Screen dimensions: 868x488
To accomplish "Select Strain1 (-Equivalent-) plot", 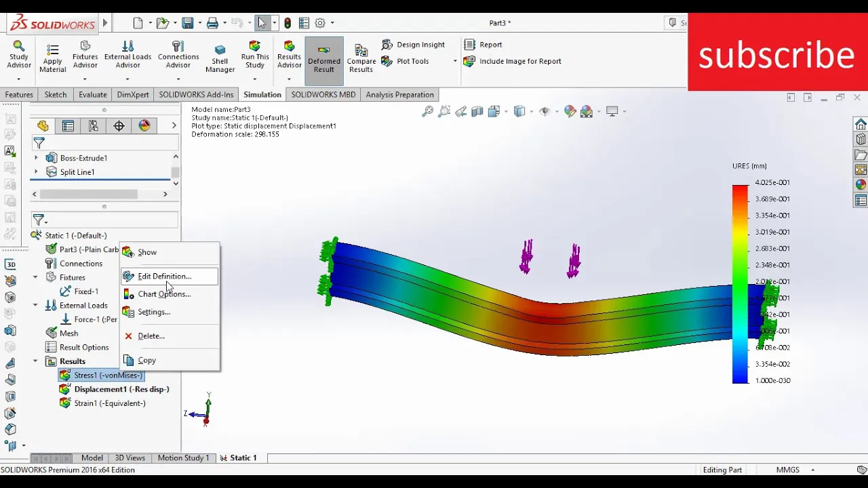I will pos(102,403).
